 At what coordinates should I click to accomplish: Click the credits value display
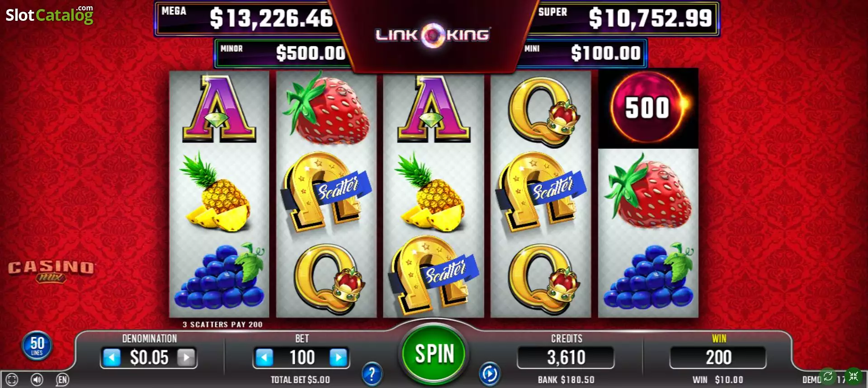click(566, 358)
